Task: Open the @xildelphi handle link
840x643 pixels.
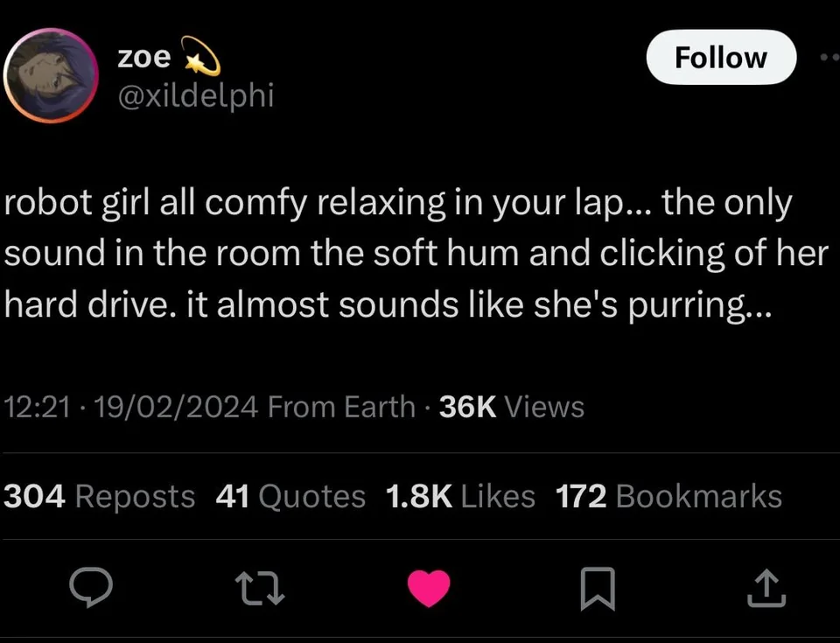Action: click(195, 94)
